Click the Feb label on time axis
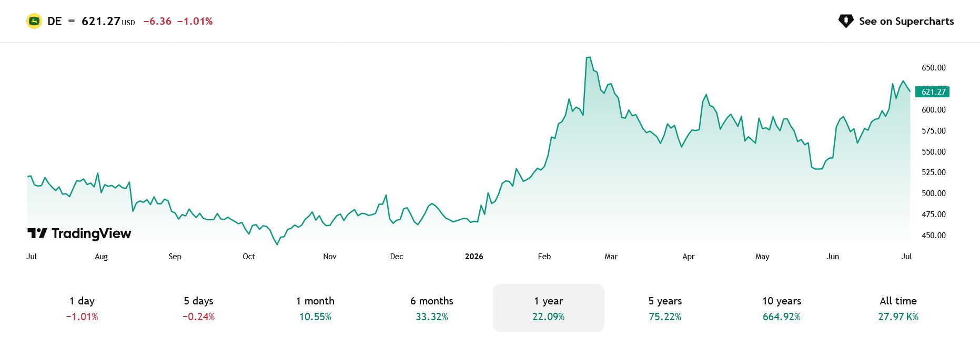The height and width of the screenshot is (347, 980). click(x=544, y=257)
